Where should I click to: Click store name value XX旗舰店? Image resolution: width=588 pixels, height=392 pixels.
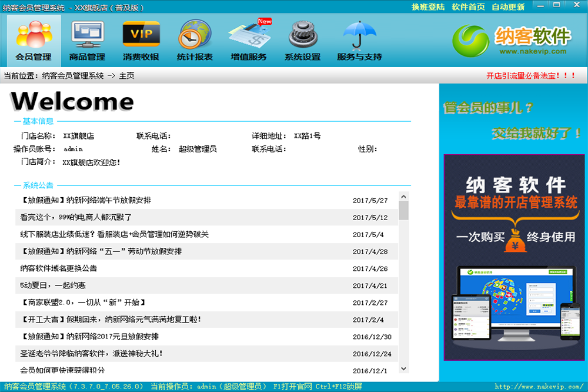[x=78, y=136]
